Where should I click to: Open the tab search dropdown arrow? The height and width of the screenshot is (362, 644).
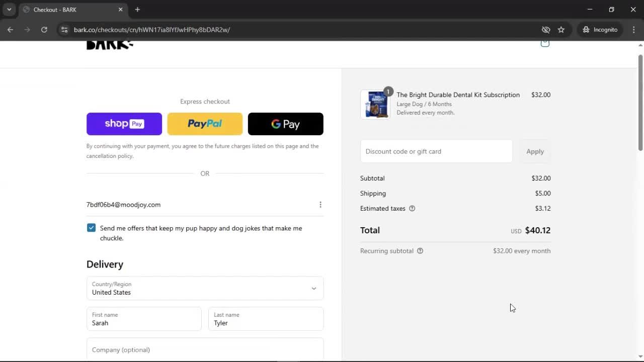click(9, 10)
